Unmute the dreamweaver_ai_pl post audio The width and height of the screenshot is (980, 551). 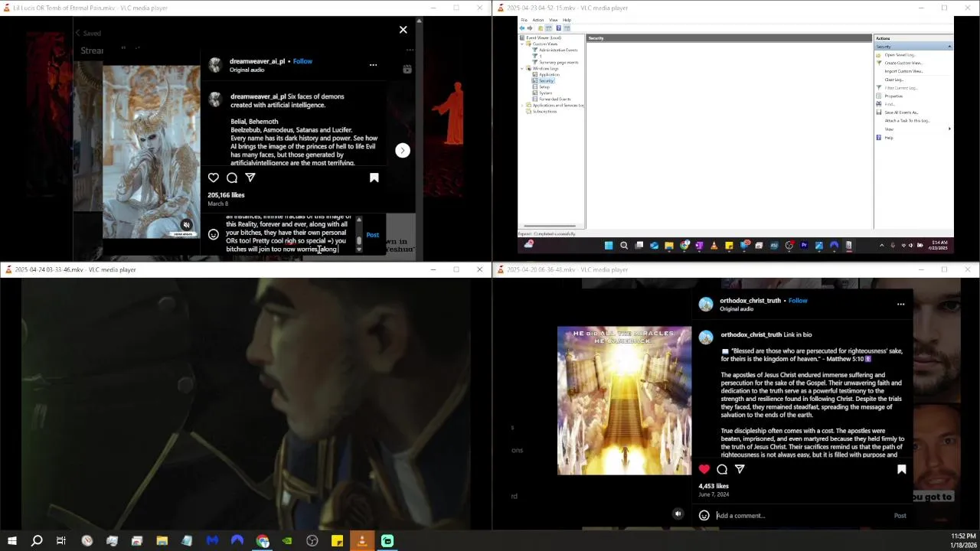click(x=186, y=225)
